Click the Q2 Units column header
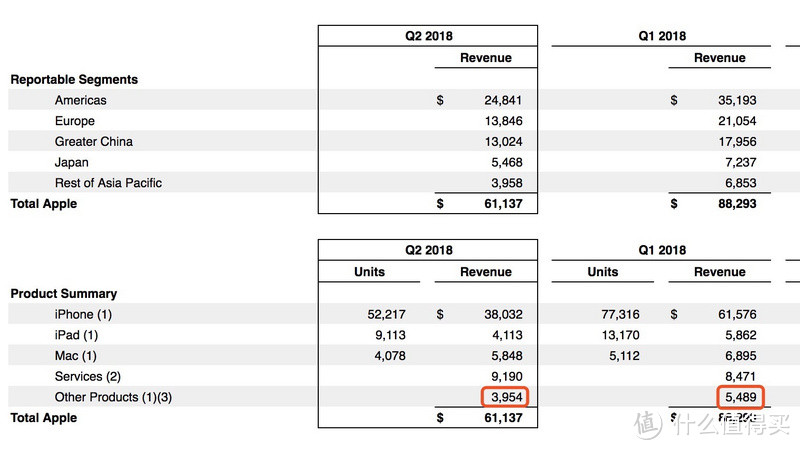This screenshot has width=800, height=450. pos(369,272)
